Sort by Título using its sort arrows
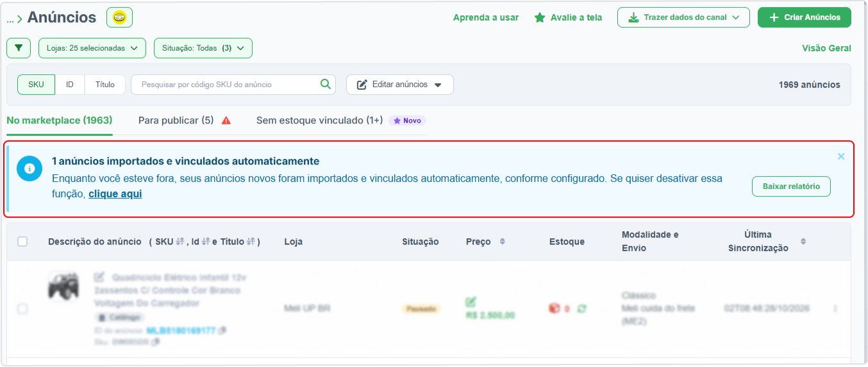The width and height of the screenshot is (868, 367). [x=251, y=241]
